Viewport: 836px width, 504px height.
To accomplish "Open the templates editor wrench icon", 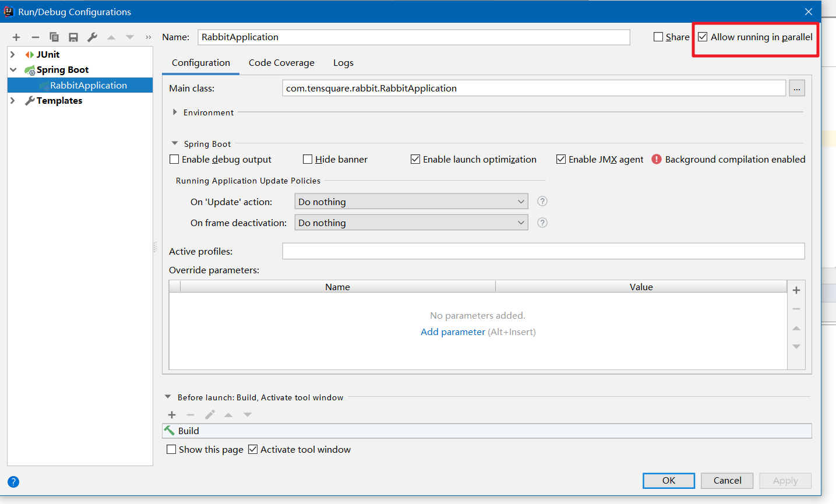I will [x=92, y=37].
